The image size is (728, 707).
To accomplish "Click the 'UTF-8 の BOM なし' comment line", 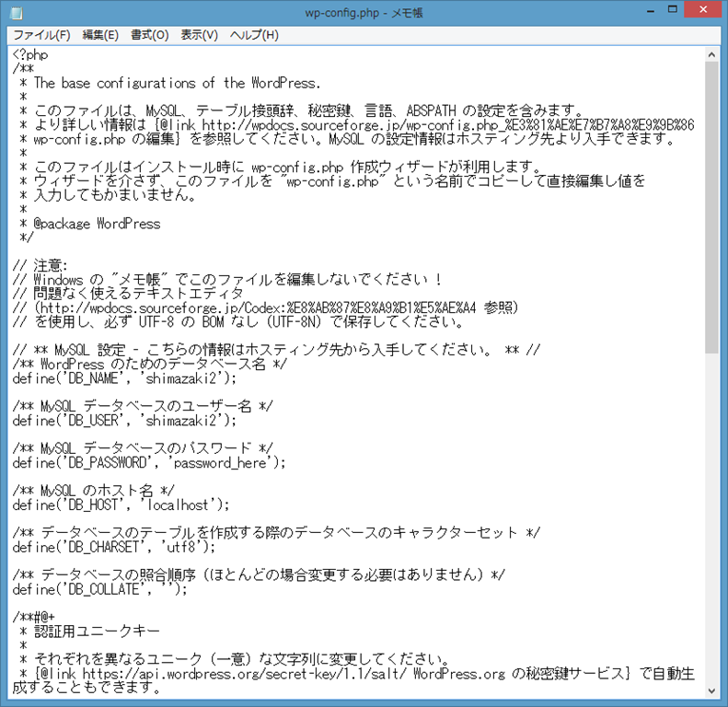I will 237,322.
